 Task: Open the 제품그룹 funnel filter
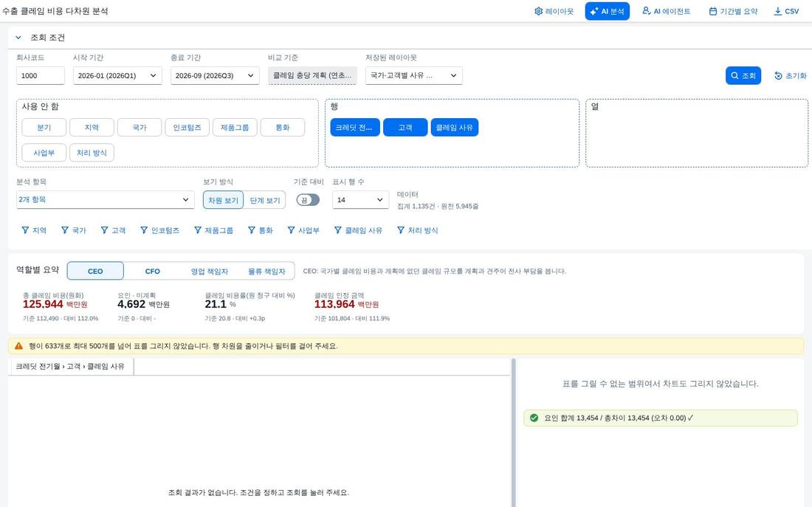coord(213,230)
